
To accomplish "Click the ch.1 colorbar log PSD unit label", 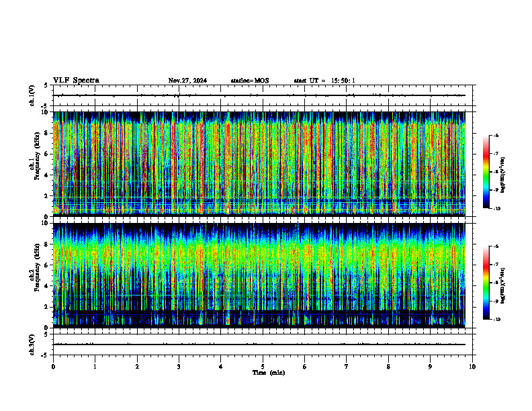I will [503, 175].
